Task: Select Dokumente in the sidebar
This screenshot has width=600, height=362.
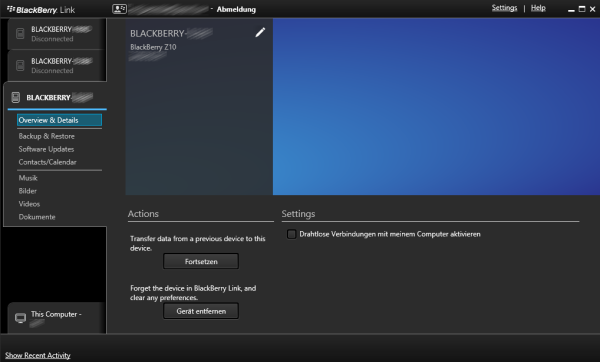Action: (37, 217)
